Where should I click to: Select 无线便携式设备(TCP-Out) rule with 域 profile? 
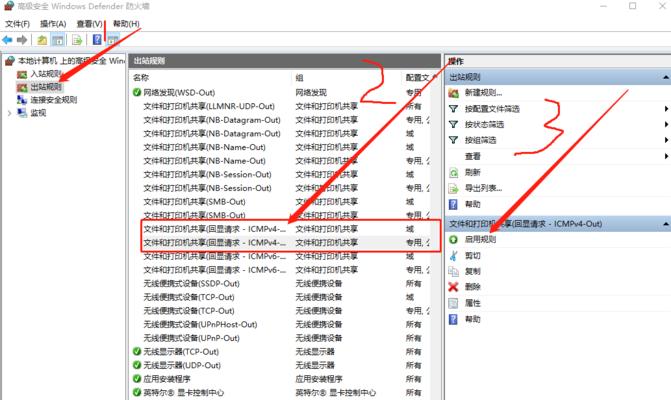[189, 297]
